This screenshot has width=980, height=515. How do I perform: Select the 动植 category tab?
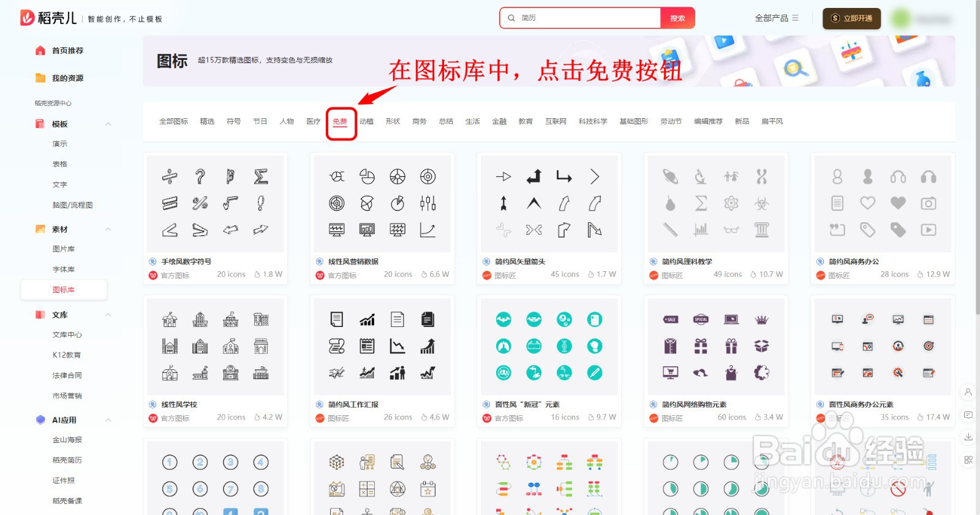pos(366,122)
